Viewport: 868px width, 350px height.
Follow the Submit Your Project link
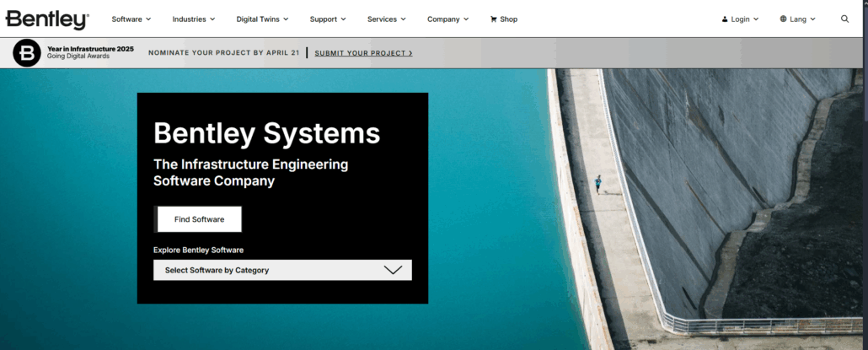pyautogui.click(x=364, y=53)
